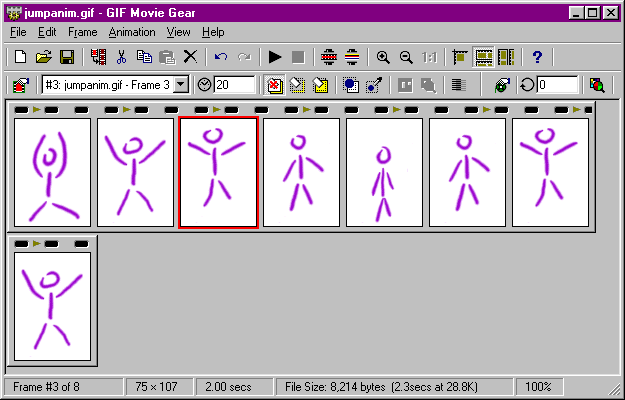
Task: Select the fifth frame thumbnail with standing figure
Action: [384, 172]
